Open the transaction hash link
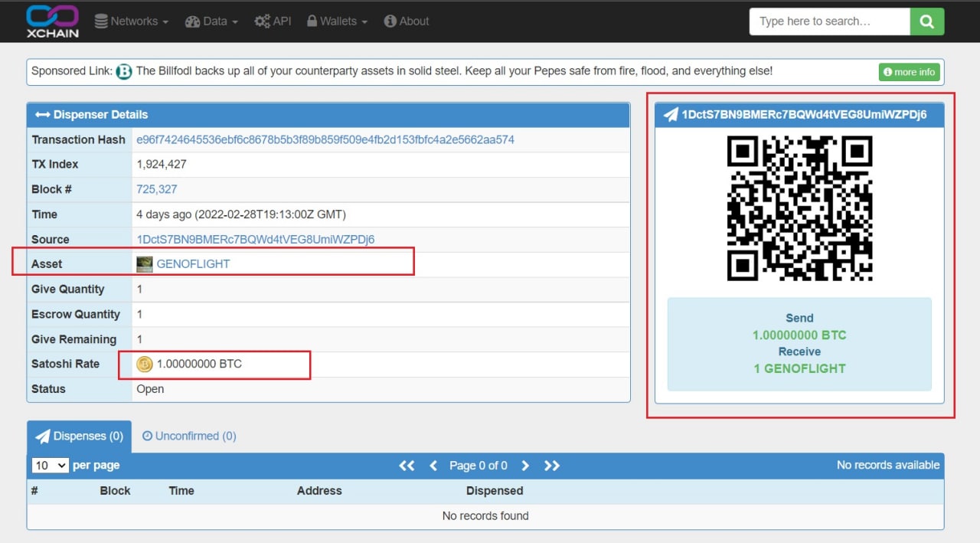This screenshot has height=543, width=980. (325, 140)
